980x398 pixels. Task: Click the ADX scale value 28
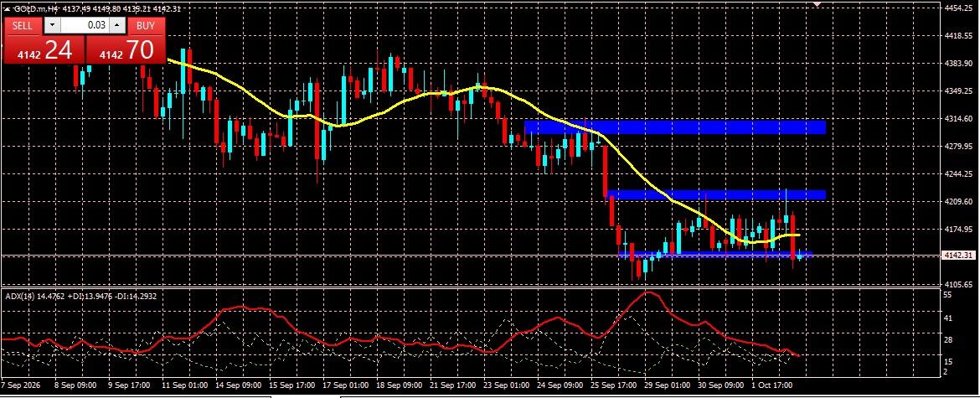(947, 340)
